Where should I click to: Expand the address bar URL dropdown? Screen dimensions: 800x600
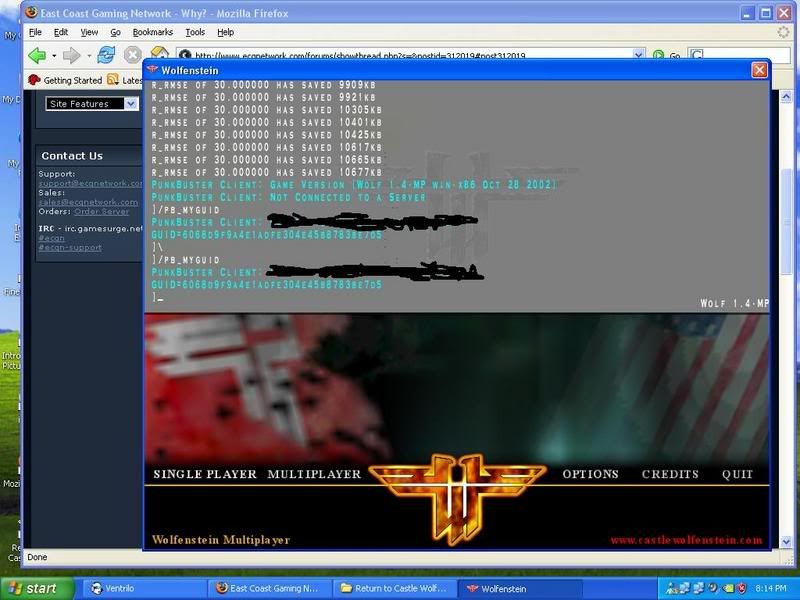(x=638, y=54)
